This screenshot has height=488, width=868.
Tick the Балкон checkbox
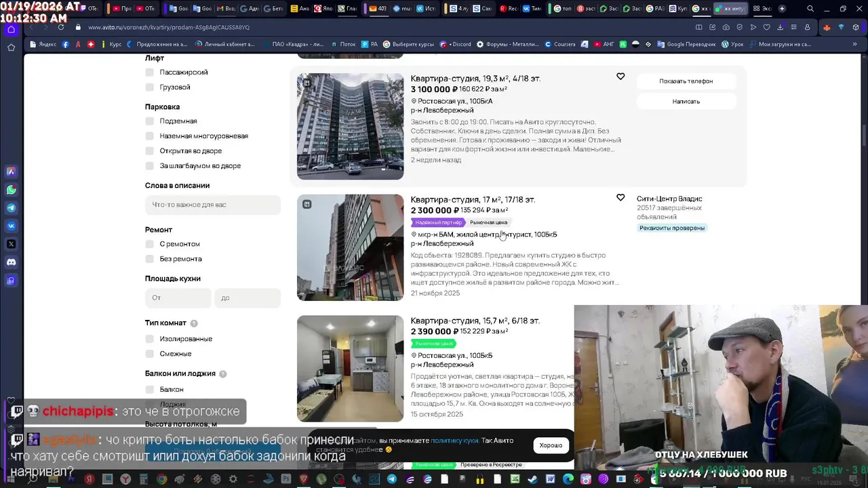pyautogui.click(x=149, y=389)
